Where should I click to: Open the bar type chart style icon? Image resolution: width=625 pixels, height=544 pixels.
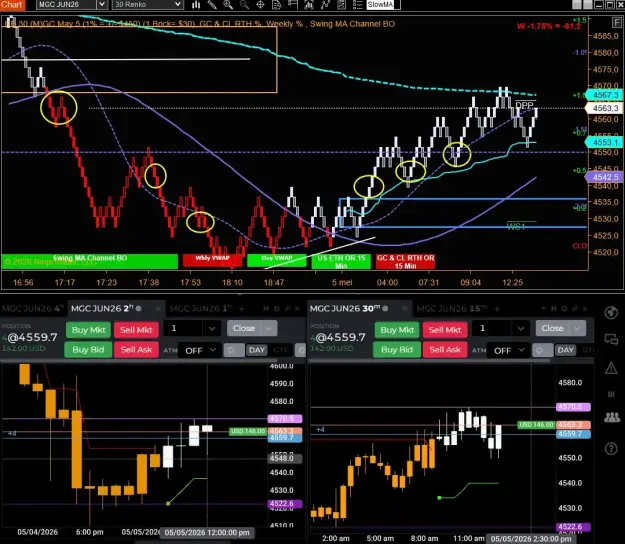196,5
